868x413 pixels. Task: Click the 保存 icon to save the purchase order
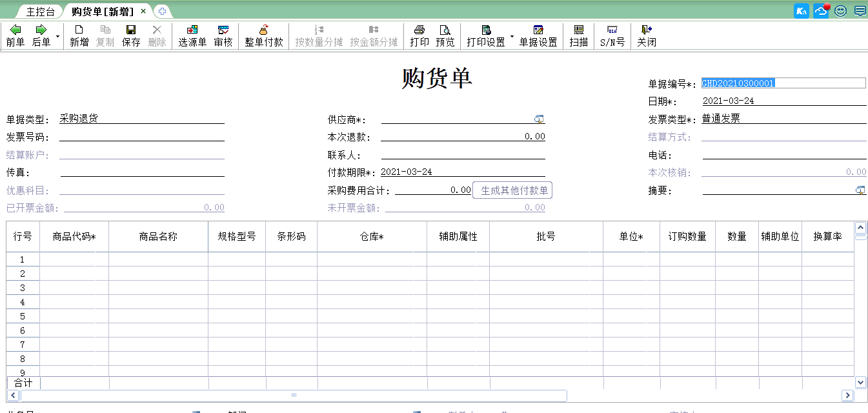click(x=131, y=36)
